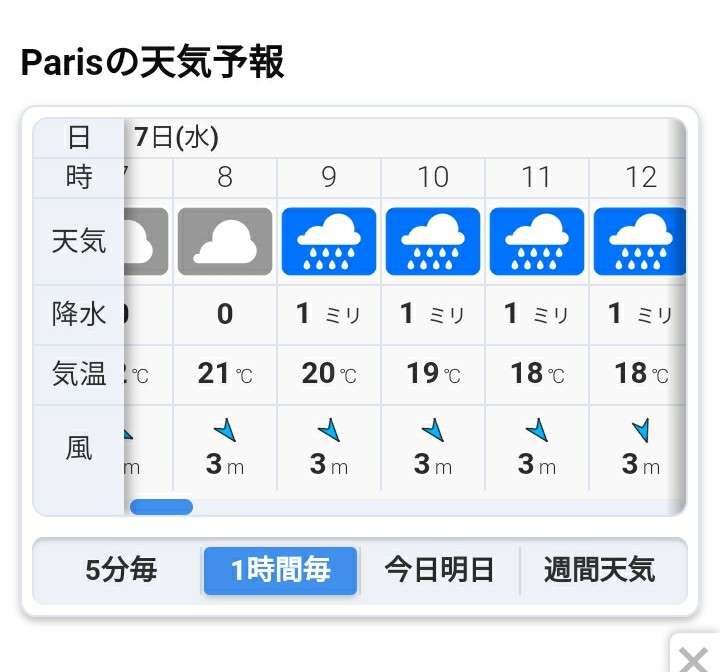Viewport: 720px width, 672px height.
Task: Click the rain icon at 9 o'clock
Action: tap(329, 242)
